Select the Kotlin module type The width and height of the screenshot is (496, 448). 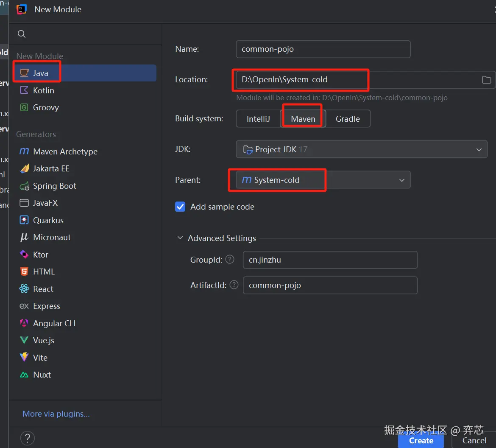86,90
